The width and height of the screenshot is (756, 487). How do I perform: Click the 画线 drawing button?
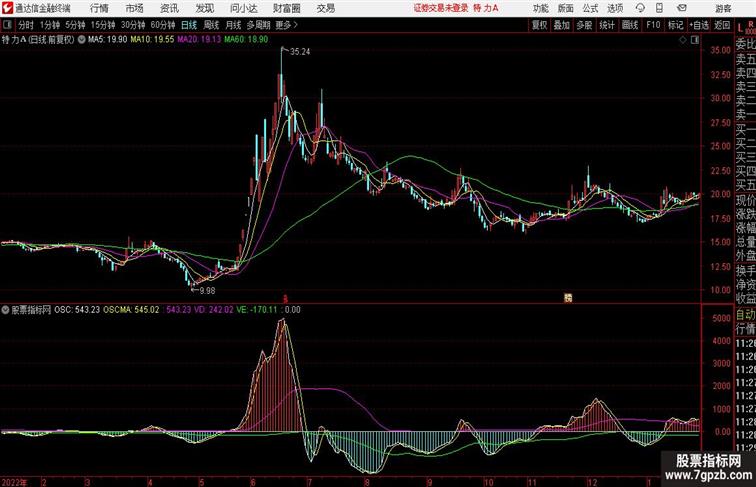click(630, 25)
